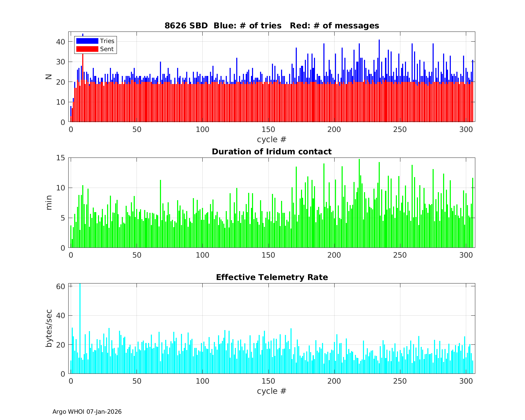
Task: Click 'cycle #' label below the bottom plot
Action: 272,391
